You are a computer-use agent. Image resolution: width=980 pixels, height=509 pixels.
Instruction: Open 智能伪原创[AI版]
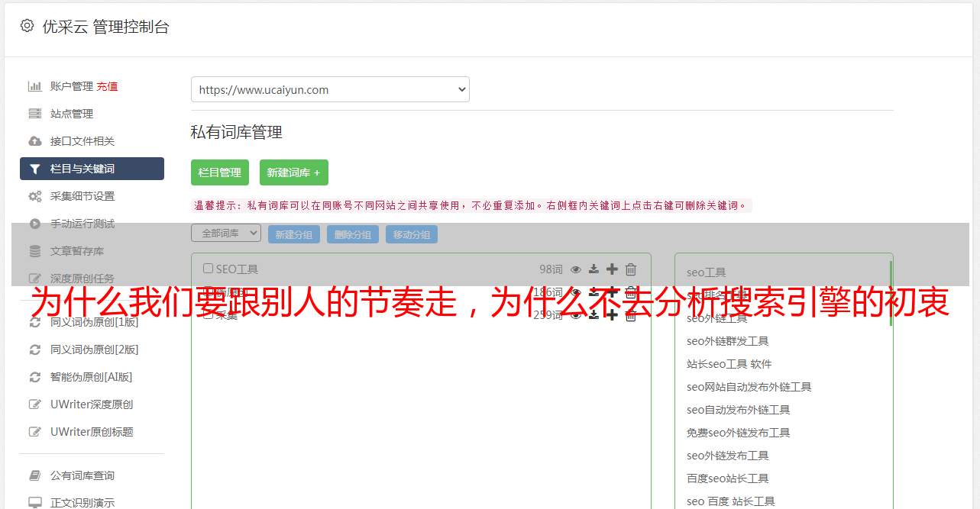91,377
